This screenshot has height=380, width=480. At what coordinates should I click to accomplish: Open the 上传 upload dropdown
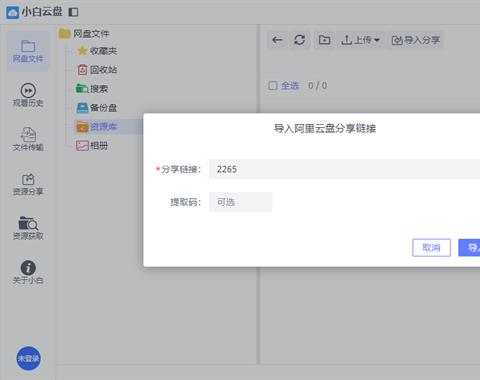point(360,40)
